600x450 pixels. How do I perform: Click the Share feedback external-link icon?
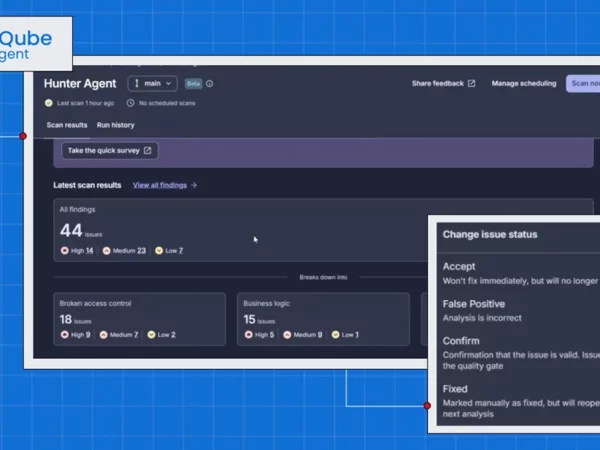[471, 83]
